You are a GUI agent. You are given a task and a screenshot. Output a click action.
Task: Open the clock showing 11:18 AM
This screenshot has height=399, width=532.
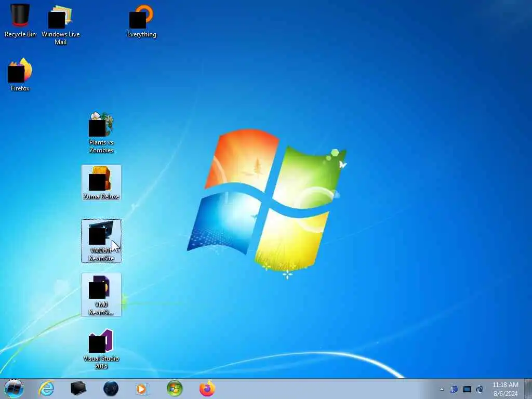[506, 389]
